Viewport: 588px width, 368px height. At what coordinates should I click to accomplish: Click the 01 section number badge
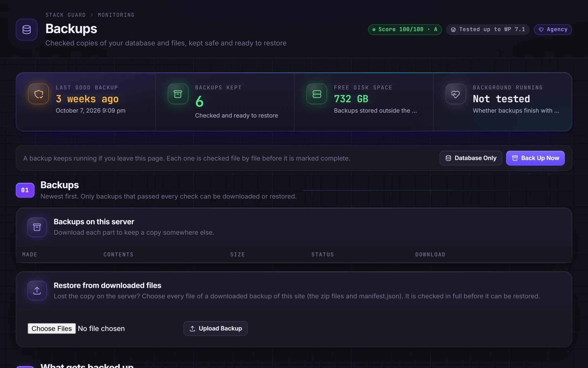point(25,190)
